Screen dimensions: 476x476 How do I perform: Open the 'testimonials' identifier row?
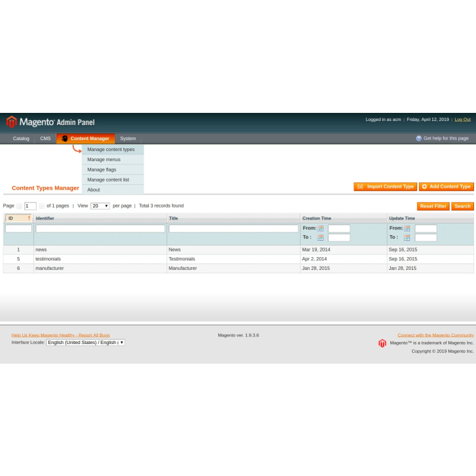(100, 259)
